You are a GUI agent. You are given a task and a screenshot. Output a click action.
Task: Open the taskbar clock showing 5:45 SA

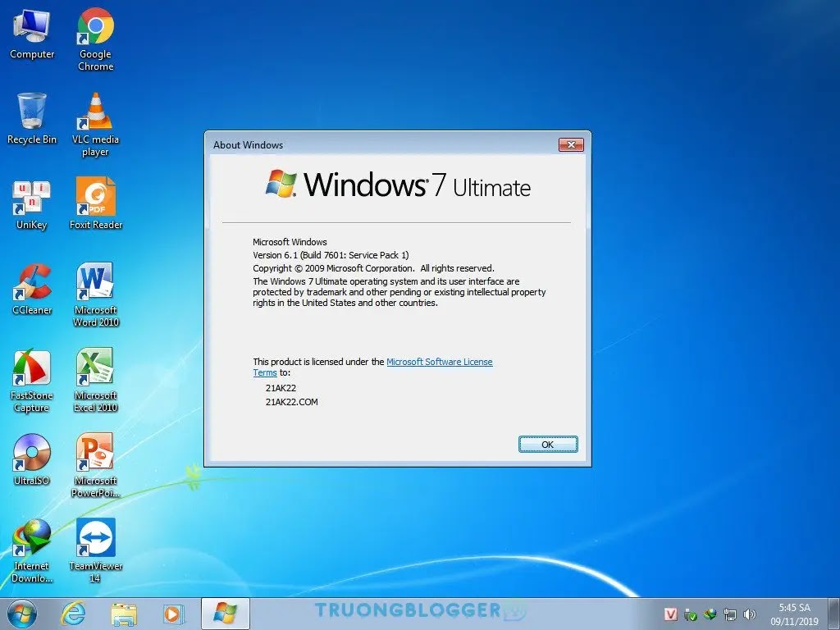coord(794,614)
